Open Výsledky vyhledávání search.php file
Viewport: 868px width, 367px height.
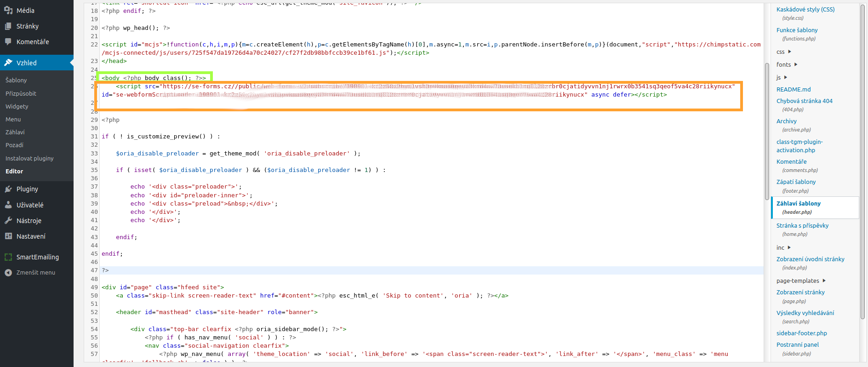click(805, 313)
